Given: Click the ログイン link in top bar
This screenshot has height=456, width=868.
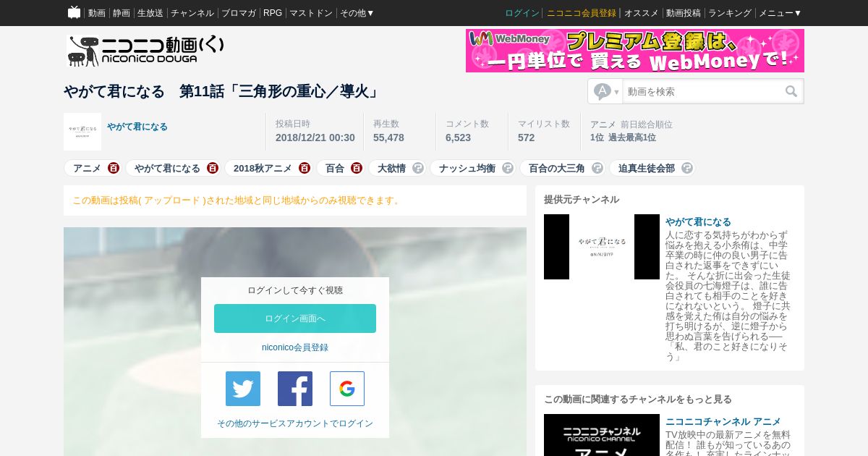Looking at the screenshot, I should pos(522,13).
